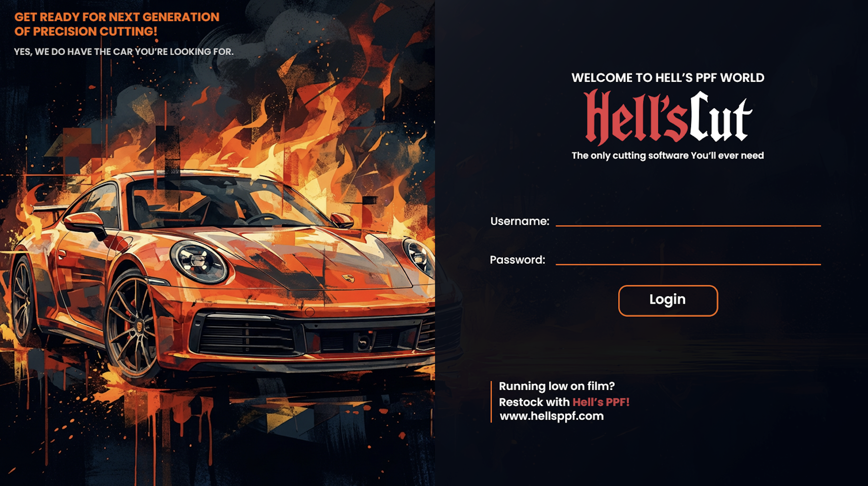Click the 'Running low on film?' text
This screenshot has height=486, width=868.
557,386
